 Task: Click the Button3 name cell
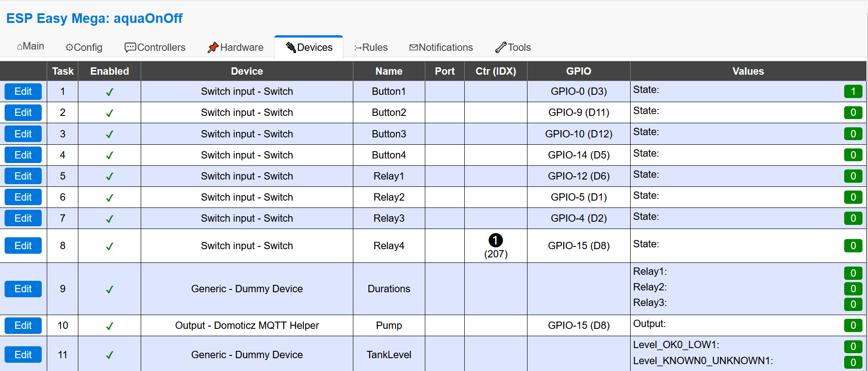point(389,134)
